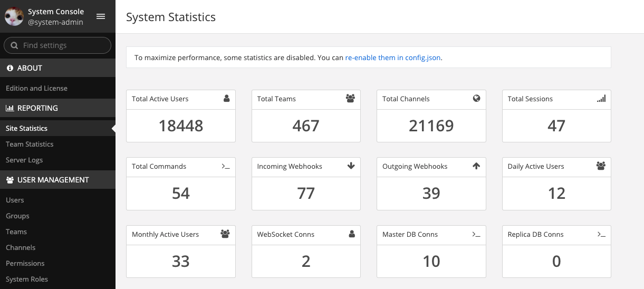The width and height of the screenshot is (644, 289).
Task: Expand the USER MANAGEMENT section header
Action: coord(53,180)
